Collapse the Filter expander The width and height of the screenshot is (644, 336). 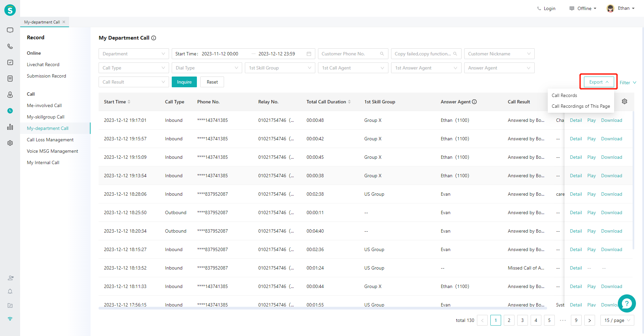point(628,83)
